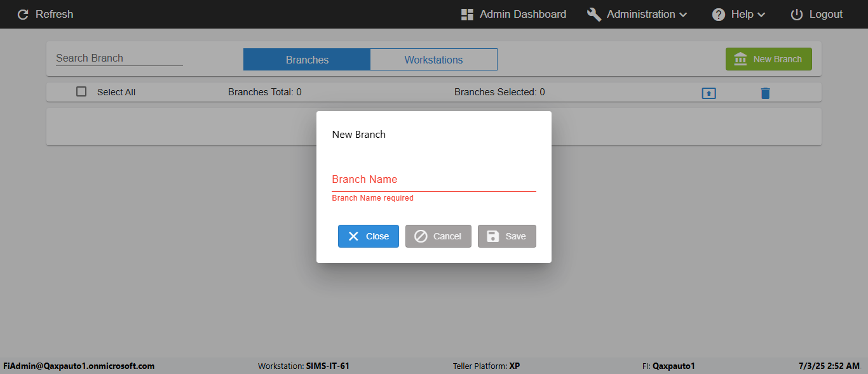Click the New Branch button label
Image resolution: width=868 pixels, height=374 pixels.
778,59
